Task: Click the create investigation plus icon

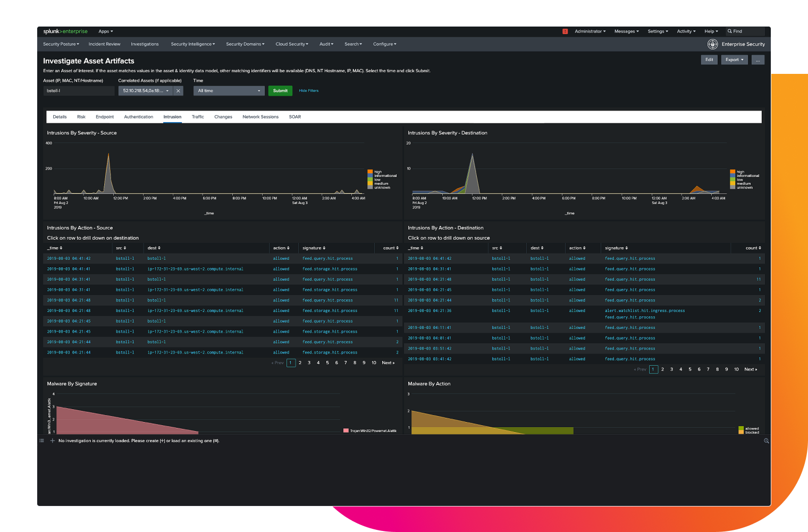Action: 52,441
